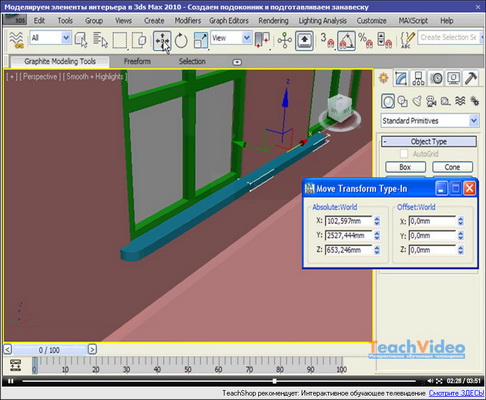This screenshot has height=400, width=486.
Task: Activate Select and Scale tool
Action: [201, 41]
